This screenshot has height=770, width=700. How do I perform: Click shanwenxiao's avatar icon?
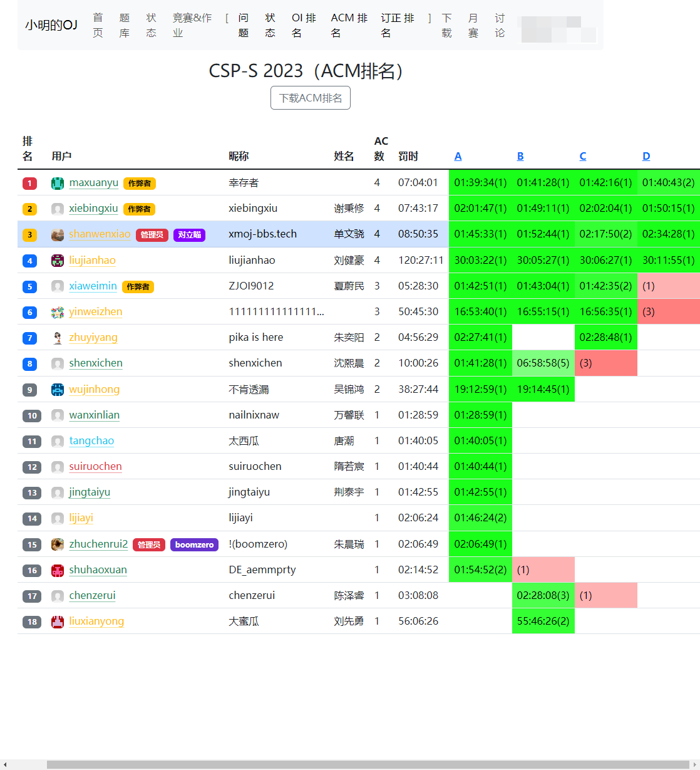[58, 235]
